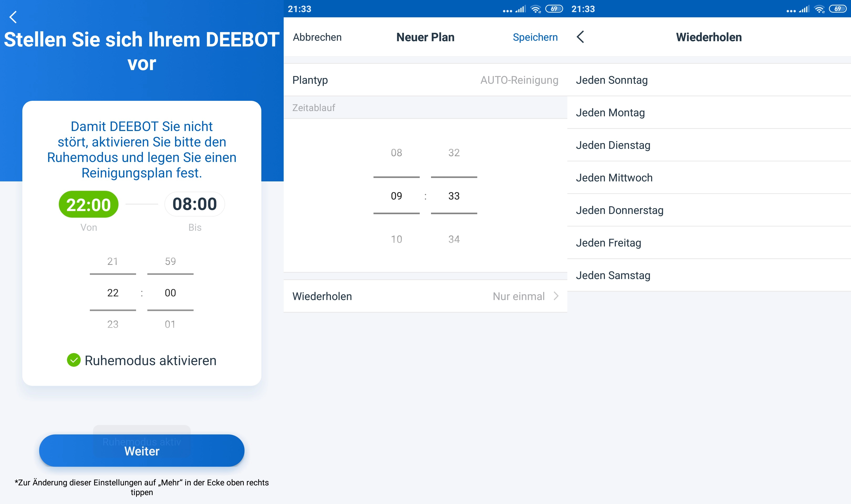Select the 08:00 Bis end time
This screenshot has height=504, width=851.
click(x=195, y=204)
